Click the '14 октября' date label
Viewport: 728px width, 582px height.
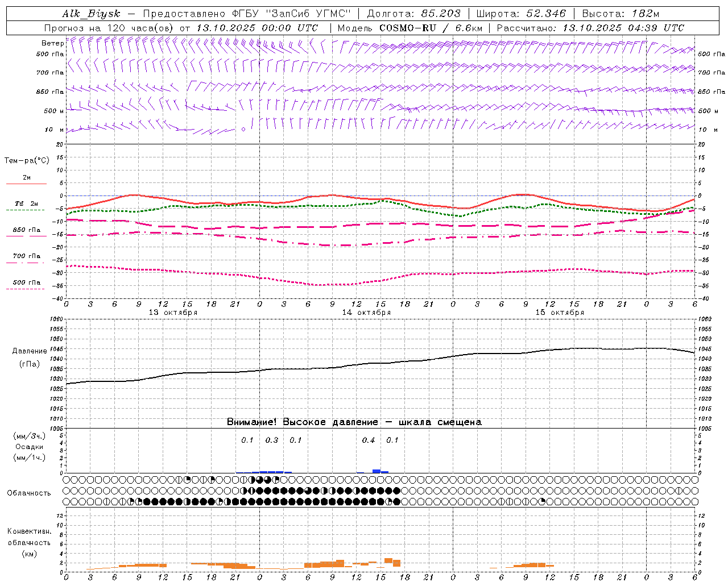(x=366, y=313)
